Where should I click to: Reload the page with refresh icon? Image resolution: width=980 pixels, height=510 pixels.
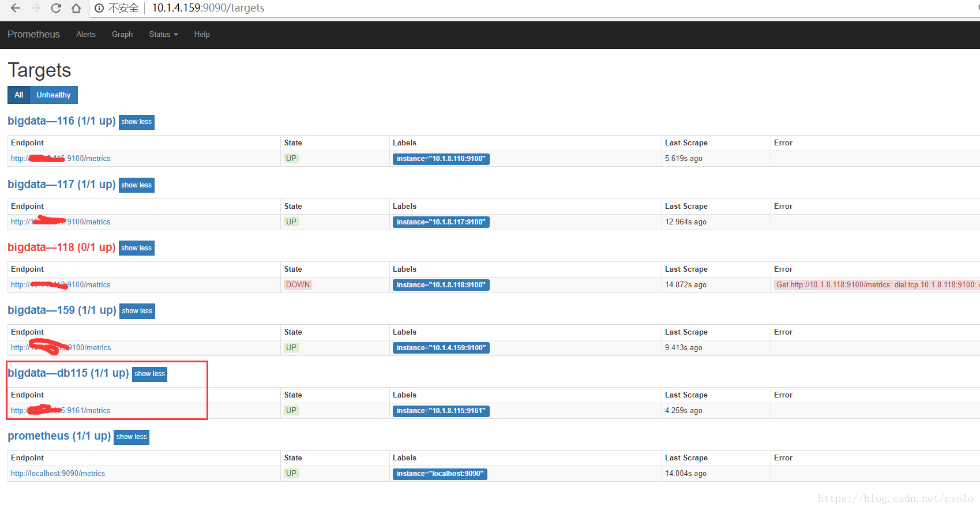(56, 8)
